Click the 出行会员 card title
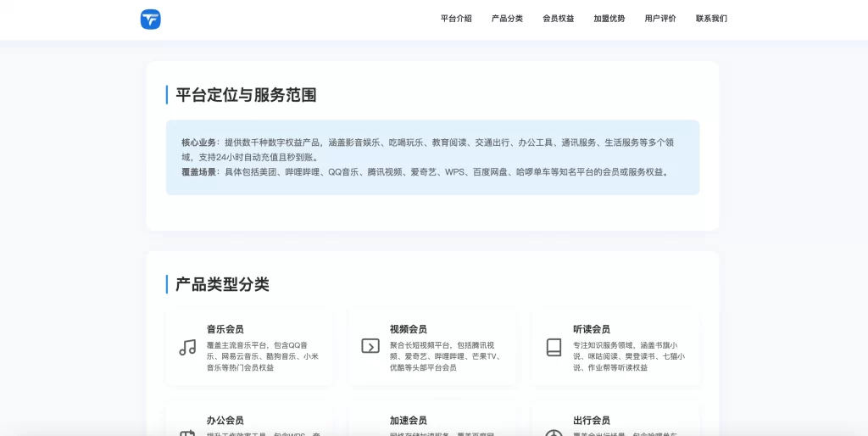The width and height of the screenshot is (868, 436). click(x=592, y=421)
